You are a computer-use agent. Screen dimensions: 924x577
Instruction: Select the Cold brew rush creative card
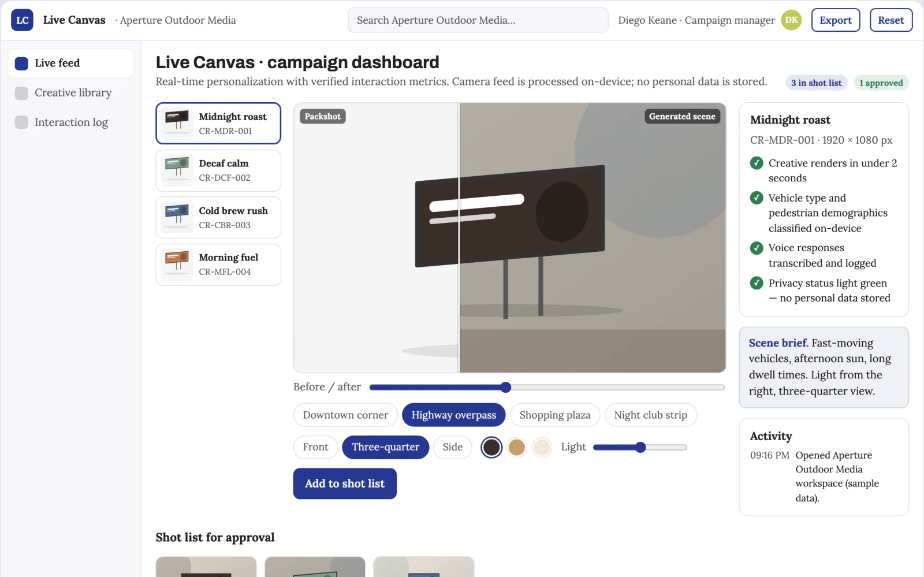tap(218, 218)
